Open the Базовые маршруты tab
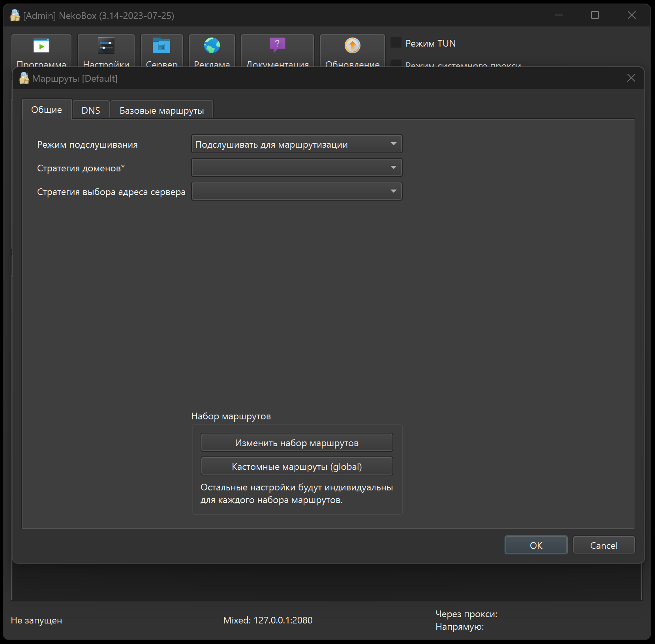This screenshot has width=655, height=644. 161,111
